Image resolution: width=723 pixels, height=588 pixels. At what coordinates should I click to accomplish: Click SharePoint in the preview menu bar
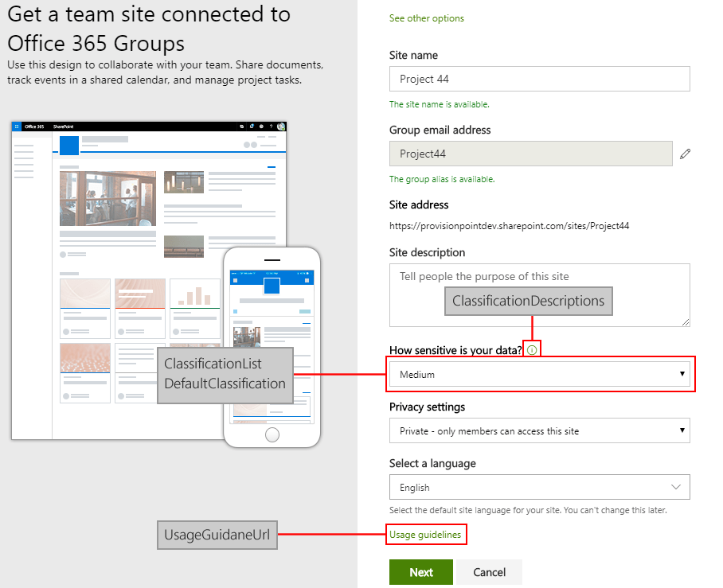tap(62, 125)
